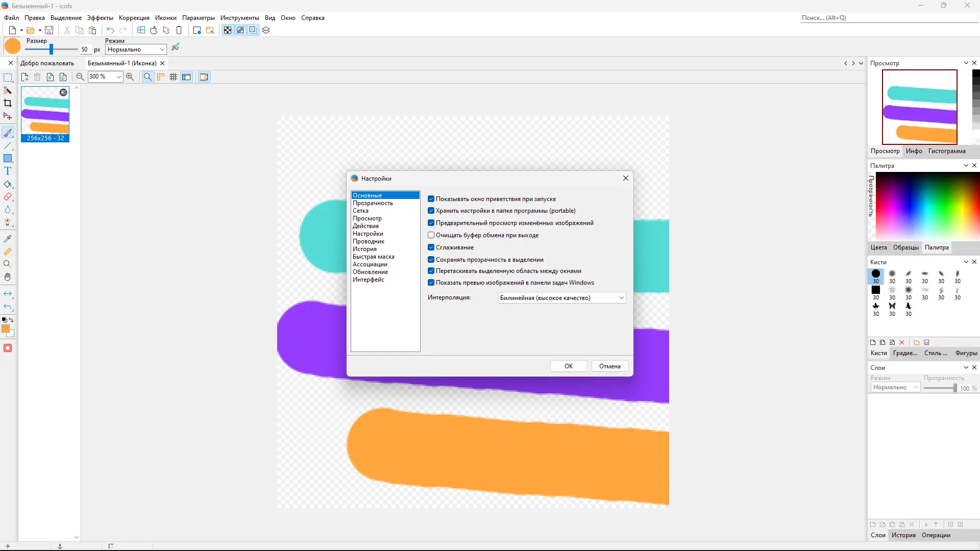
Task: Toggle the grid display icon
Action: click(x=174, y=77)
